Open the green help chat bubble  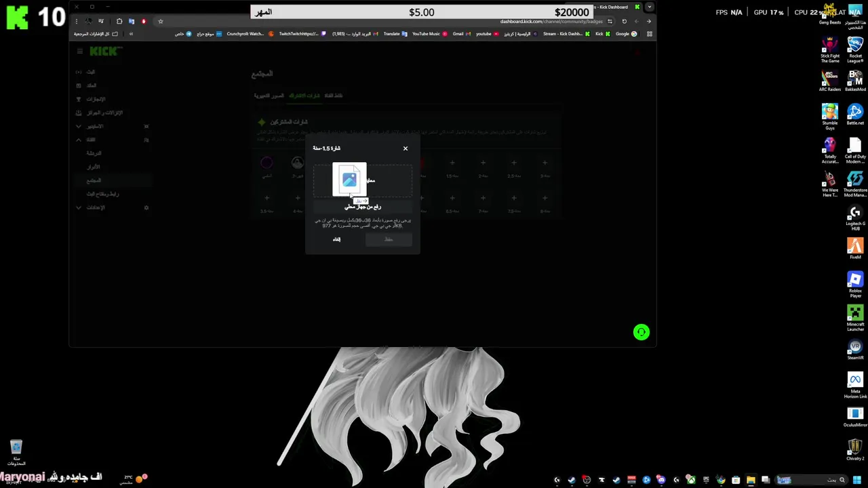pos(641,332)
